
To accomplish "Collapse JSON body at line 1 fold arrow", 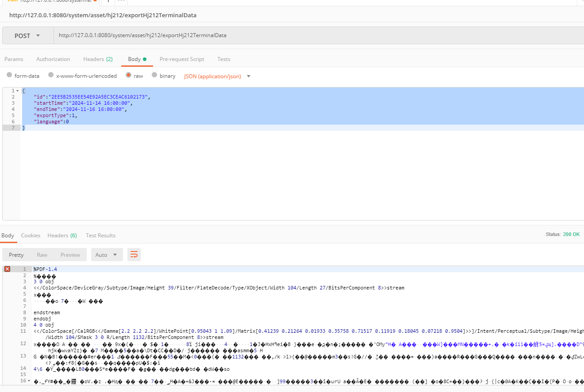I will pos(17,91).
